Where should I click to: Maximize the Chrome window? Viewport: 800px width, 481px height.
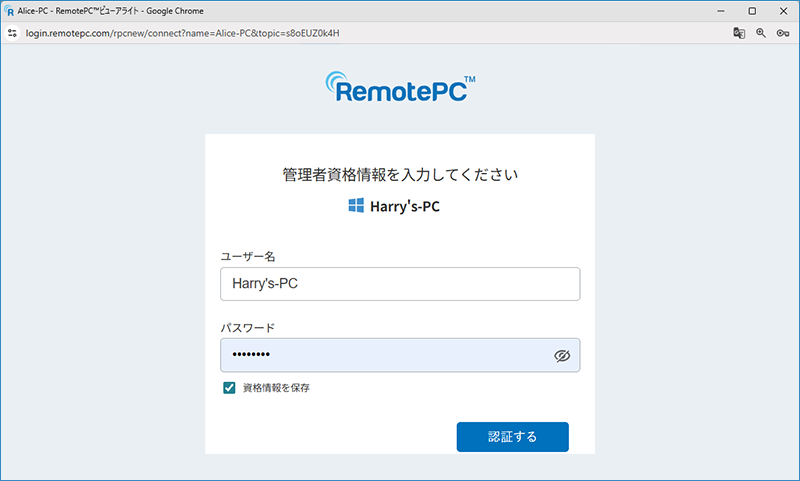pyautogui.click(x=752, y=11)
